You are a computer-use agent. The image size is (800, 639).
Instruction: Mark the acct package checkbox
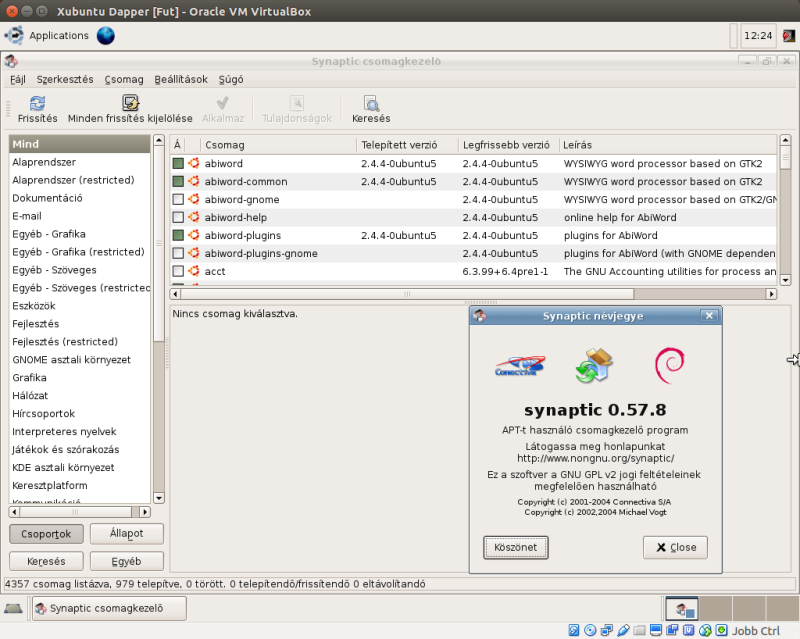[x=178, y=271]
